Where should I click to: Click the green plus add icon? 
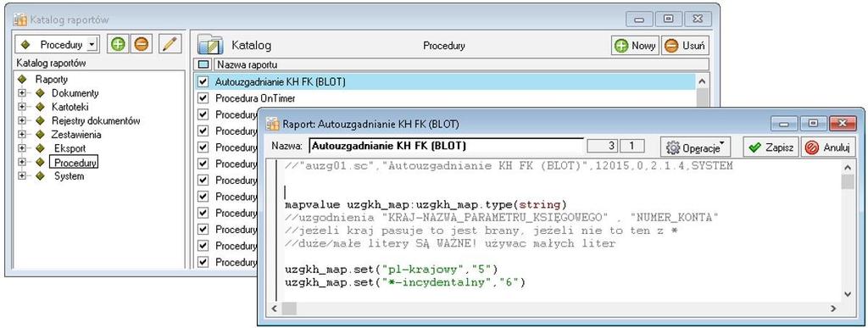[x=117, y=44]
